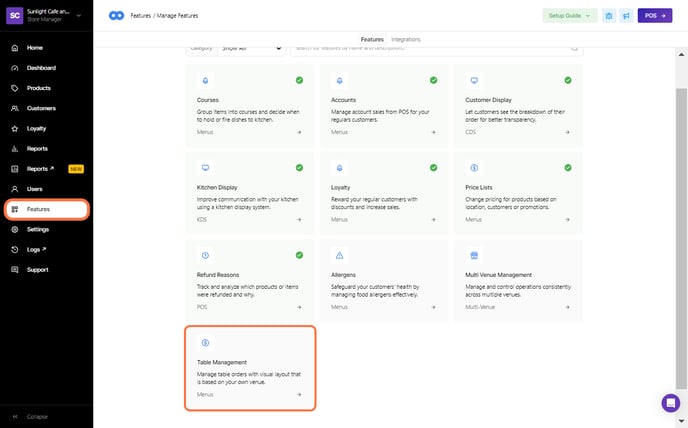Open Products via the tag icon

click(x=15, y=88)
